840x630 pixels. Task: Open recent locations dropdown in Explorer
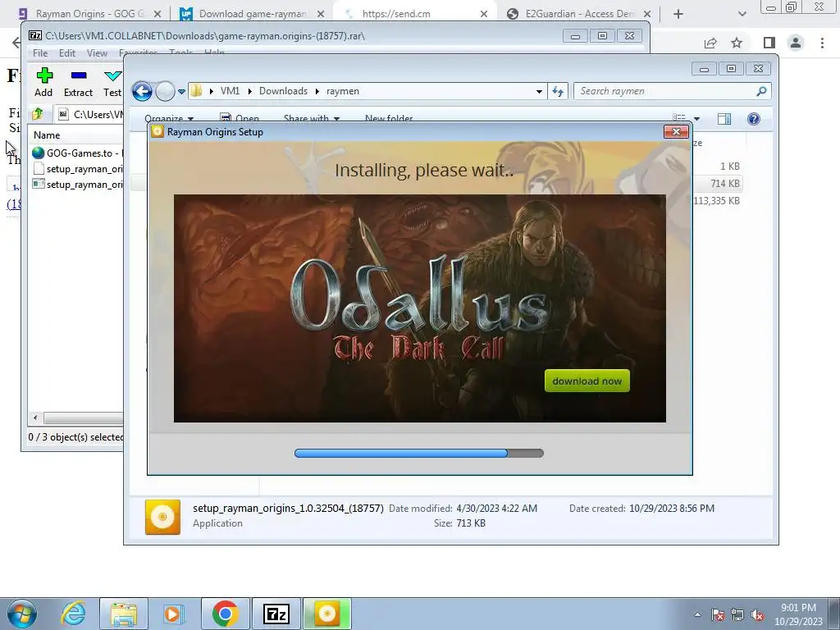181,92
